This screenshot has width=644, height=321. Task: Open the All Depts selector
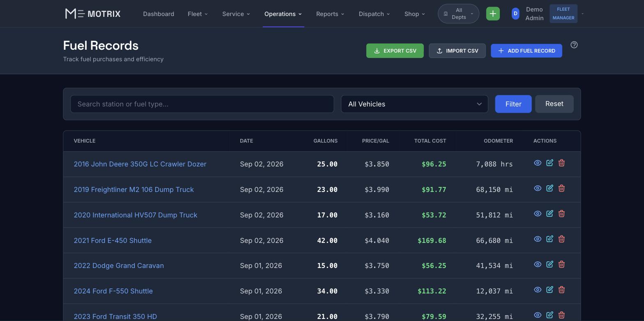point(458,14)
